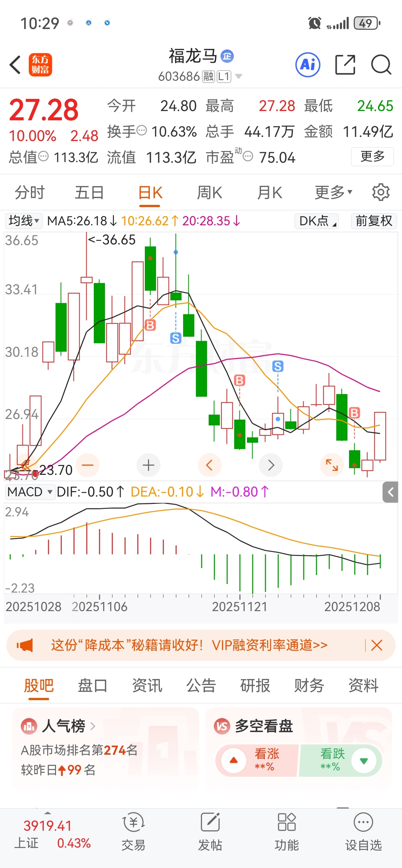Tap DIF:-0.50 value
The height and width of the screenshot is (868, 402).
[x=90, y=492]
